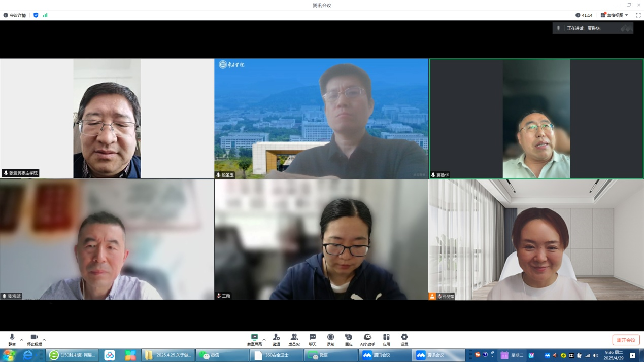Image resolution: width=644 pixels, height=362 pixels.
Task: Click the red 离开会议 leave button
Action: pyautogui.click(x=626, y=340)
